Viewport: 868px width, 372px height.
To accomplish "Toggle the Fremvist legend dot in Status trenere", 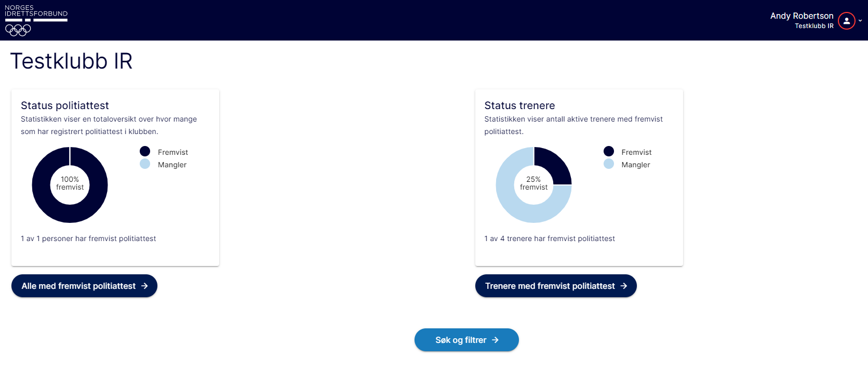I will click(x=609, y=151).
